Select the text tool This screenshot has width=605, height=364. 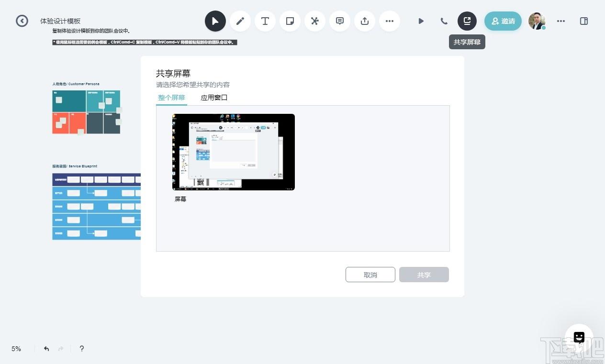coord(265,21)
